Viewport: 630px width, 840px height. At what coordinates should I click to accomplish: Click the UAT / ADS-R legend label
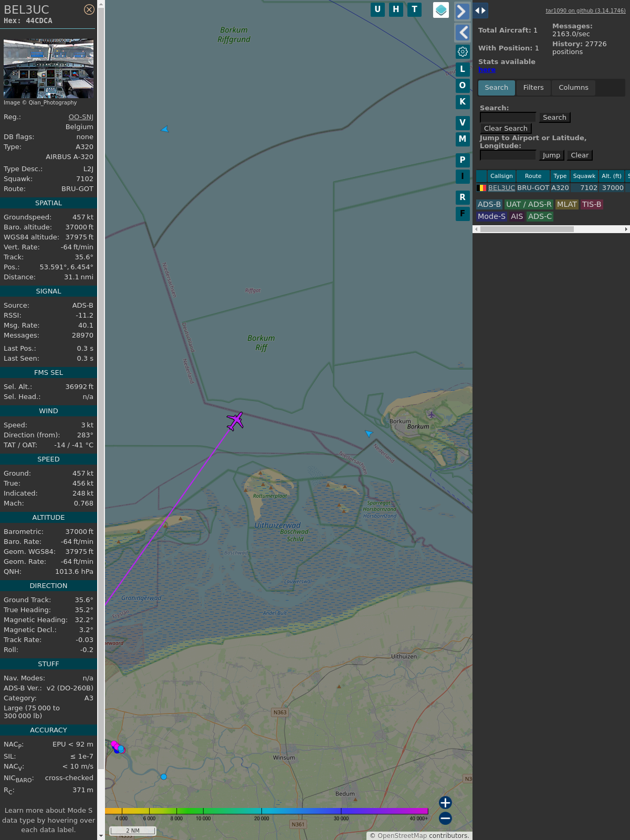coord(529,205)
